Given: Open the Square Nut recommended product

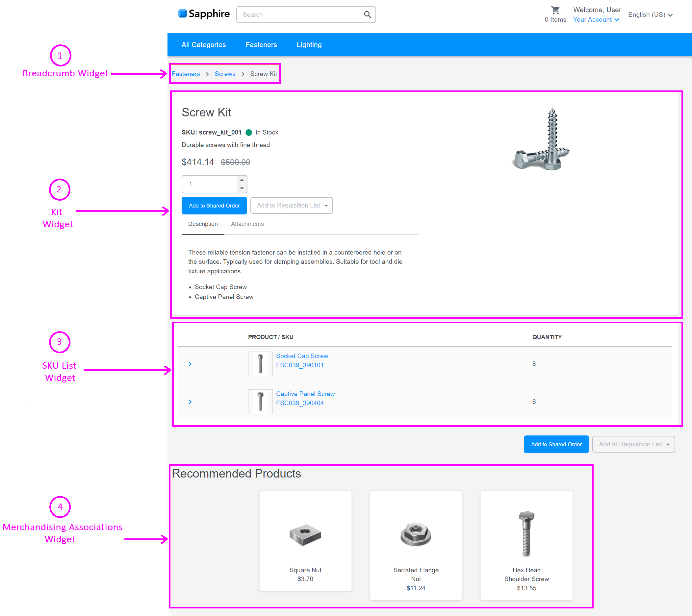Looking at the screenshot, I should 305,541.
